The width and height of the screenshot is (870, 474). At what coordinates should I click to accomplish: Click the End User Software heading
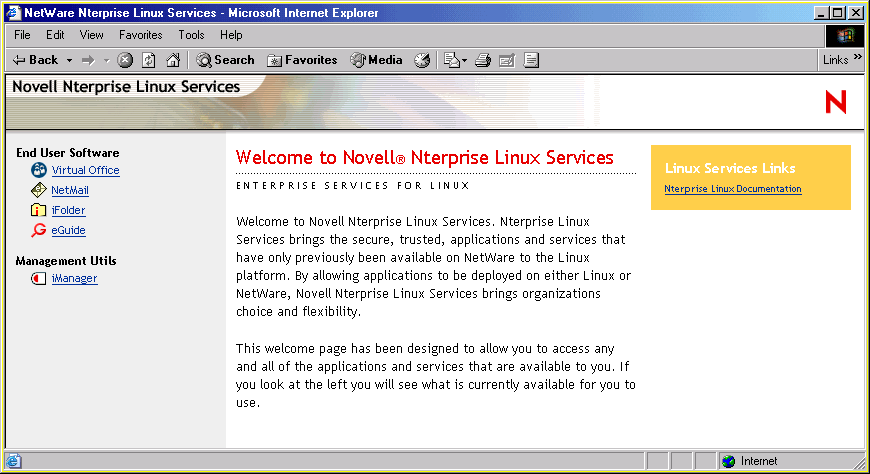point(68,153)
